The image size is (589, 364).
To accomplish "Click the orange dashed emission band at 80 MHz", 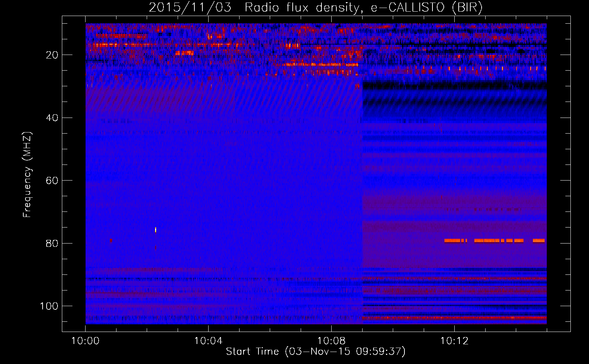I will click(x=494, y=241).
